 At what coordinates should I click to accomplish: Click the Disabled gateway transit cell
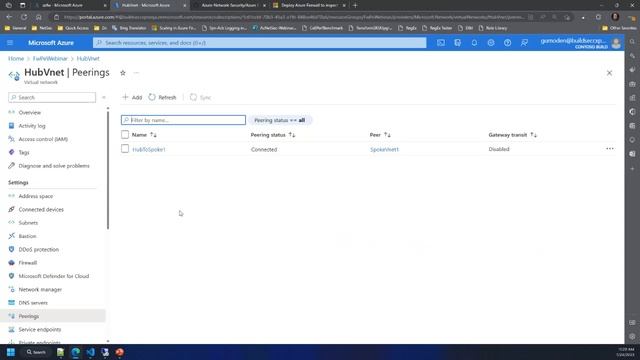(x=499, y=149)
